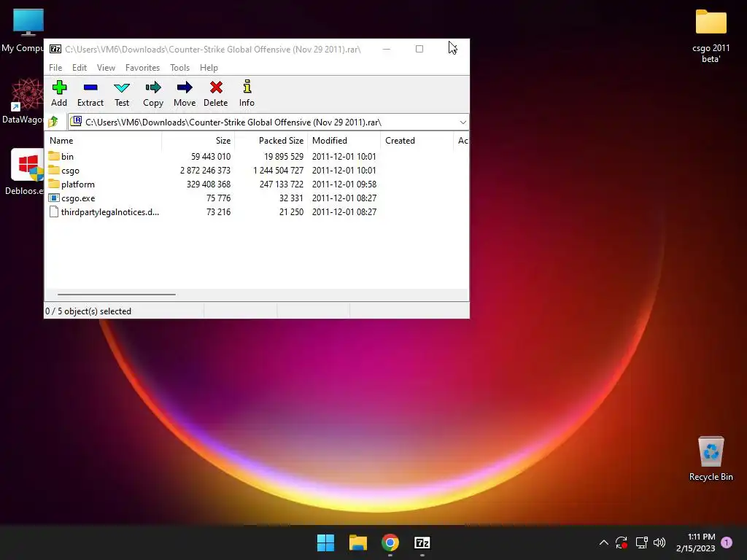Open File Explorer from the taskbar
This screenshot has height=560, width=747.
[x=357, y=542]
